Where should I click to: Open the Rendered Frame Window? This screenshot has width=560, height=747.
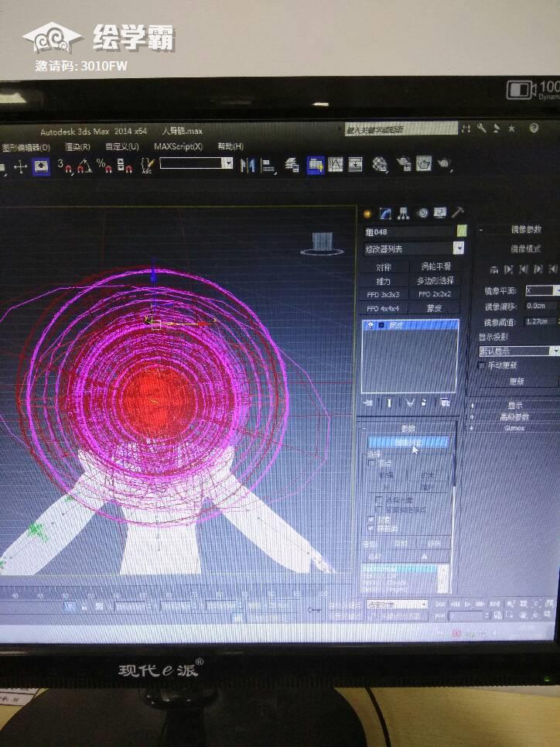tap(423, 164)
